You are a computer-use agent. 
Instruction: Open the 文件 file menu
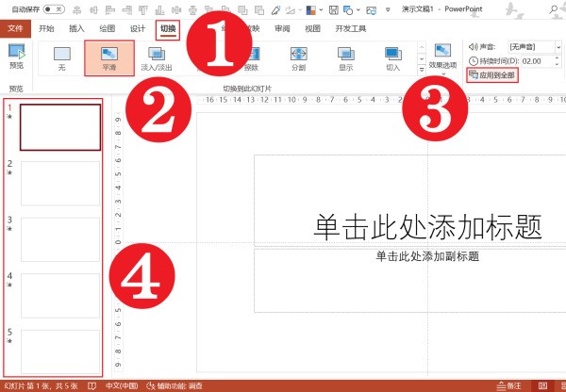pyautogui.click(x=14, y=28)
